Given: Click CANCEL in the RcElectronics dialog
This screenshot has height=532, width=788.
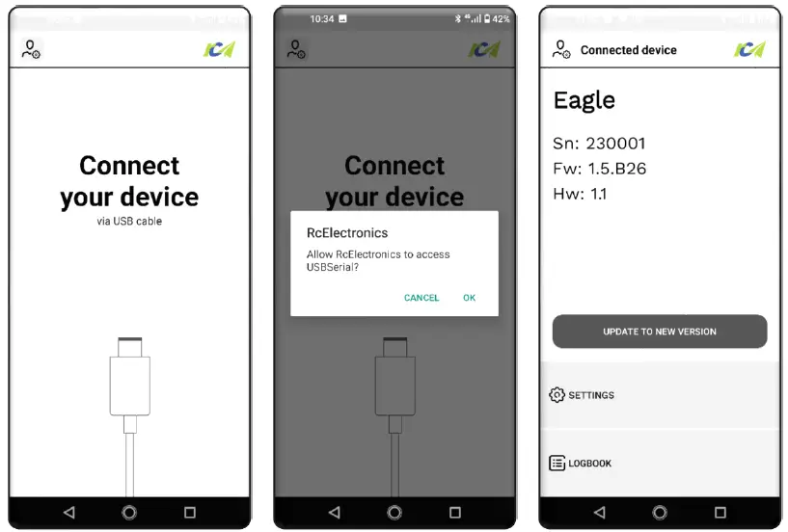Looking at the screenshot, I should pyautogui.click(x=421, y=298).
